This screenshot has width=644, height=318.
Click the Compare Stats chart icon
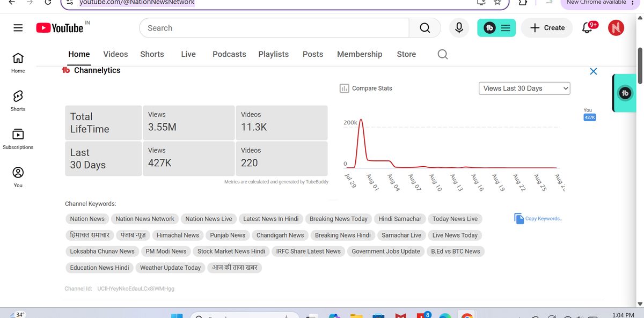coord(344,88)
